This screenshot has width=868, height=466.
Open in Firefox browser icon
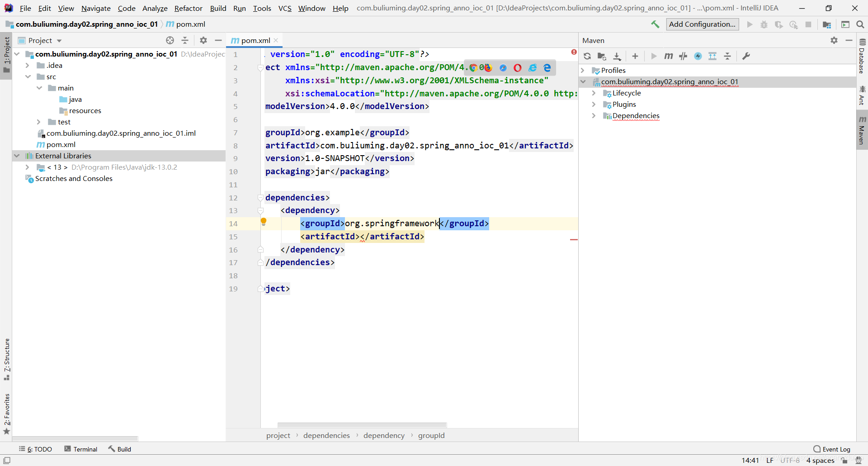point(488,68)
